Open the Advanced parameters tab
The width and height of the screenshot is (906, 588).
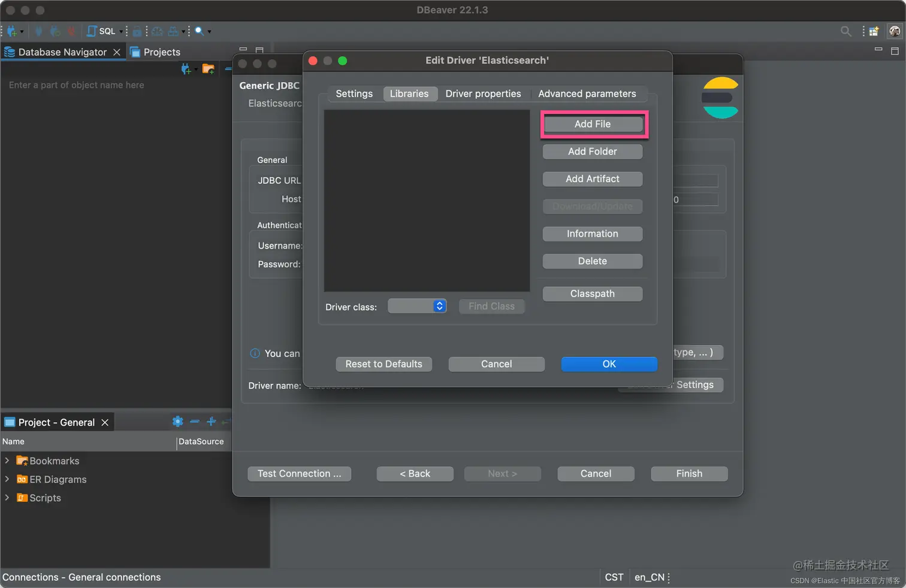pyautogui.click(x=587, y=94)
